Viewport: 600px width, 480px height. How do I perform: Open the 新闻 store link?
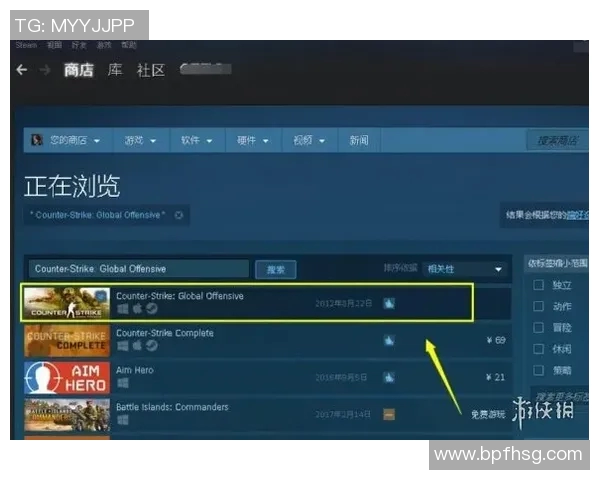point(359,140)
